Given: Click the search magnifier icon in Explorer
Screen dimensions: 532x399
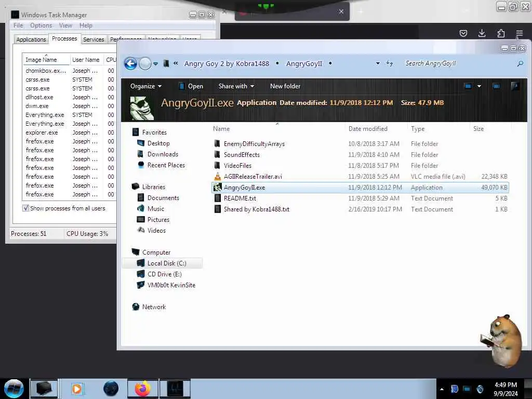Looking at the screenshot, I should click(x=520, y=63).
